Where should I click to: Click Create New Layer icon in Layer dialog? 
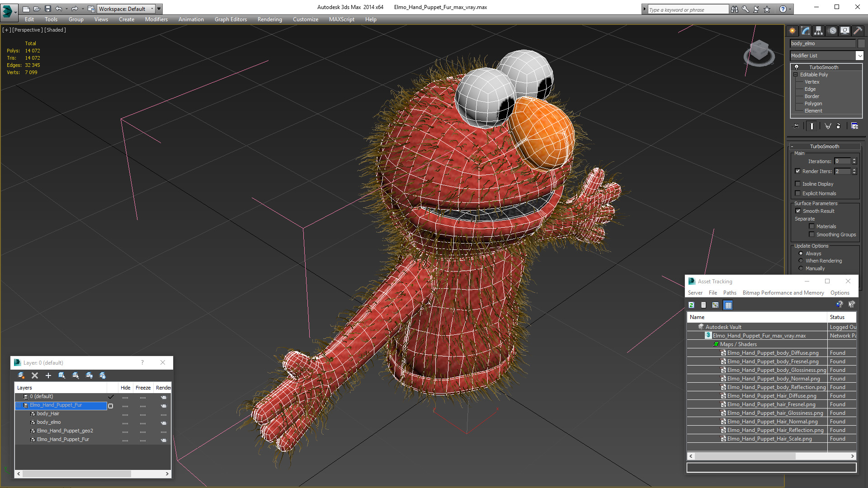click(x=21, y=375)
